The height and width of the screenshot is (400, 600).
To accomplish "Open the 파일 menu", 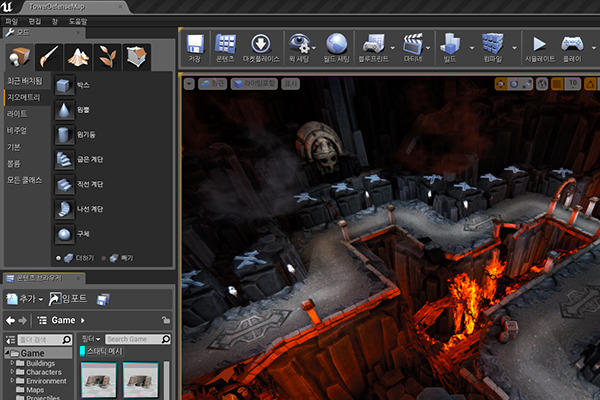I will click(11, 21).
